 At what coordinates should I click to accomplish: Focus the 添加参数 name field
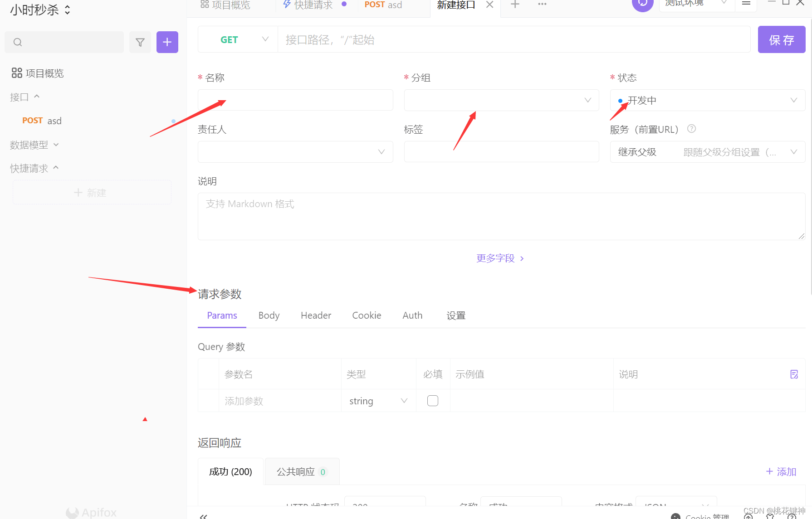[x=280, y=401]
